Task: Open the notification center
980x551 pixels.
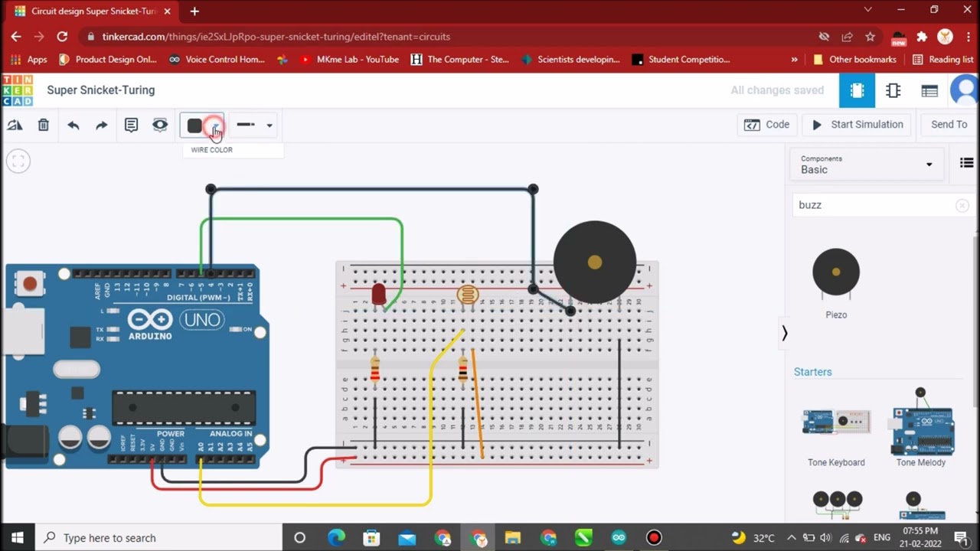Action: pos(961,537)
